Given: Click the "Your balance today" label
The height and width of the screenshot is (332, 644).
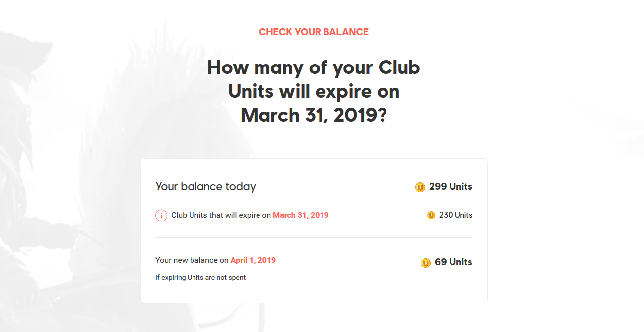Looking at the screenshot, I should point(205,187).
